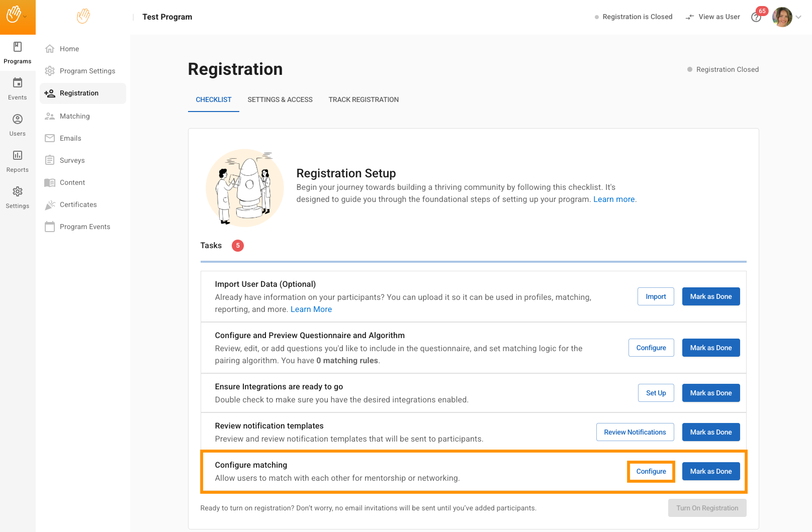Screen dimensions: 812x532
Task: Open the Track Registration tab
Action: [x=364, y=100]
